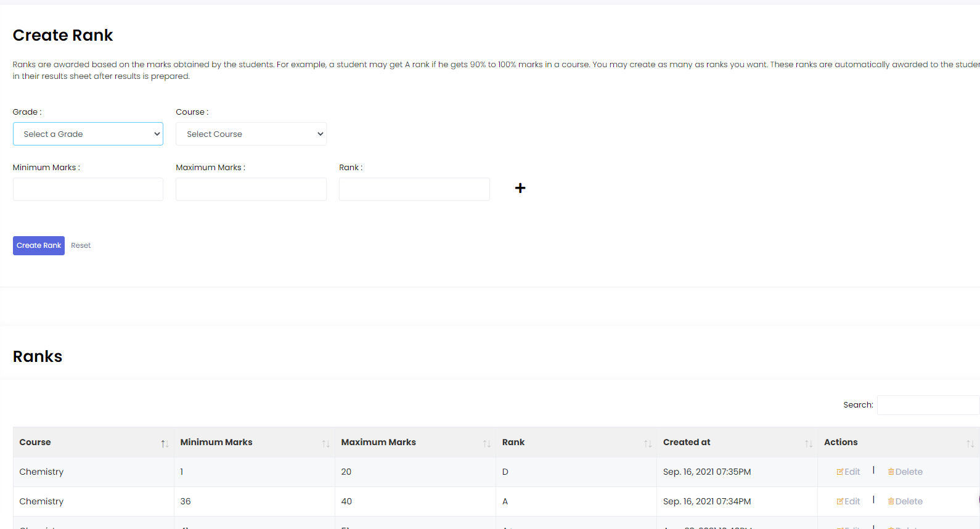Sort by Created at column arrows
This screenshot has width=980, height=529.
[x=808, y=443]
